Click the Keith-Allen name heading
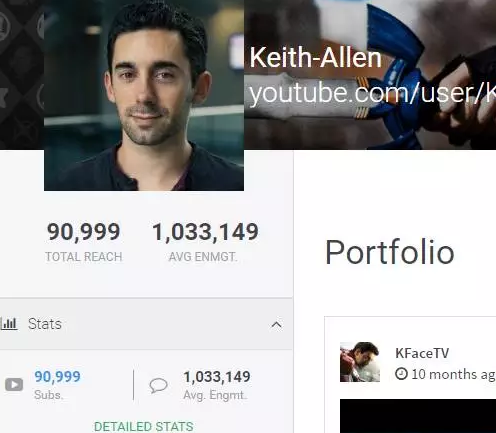This screenshot has height=433, width=496. click(315, 58)
